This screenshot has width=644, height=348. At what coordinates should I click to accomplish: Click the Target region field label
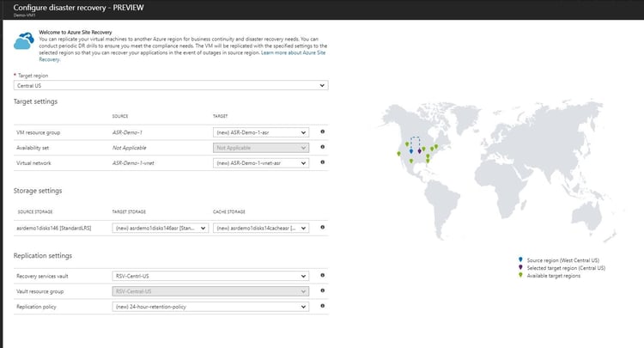pyautogui.click(x=33, y=76)
